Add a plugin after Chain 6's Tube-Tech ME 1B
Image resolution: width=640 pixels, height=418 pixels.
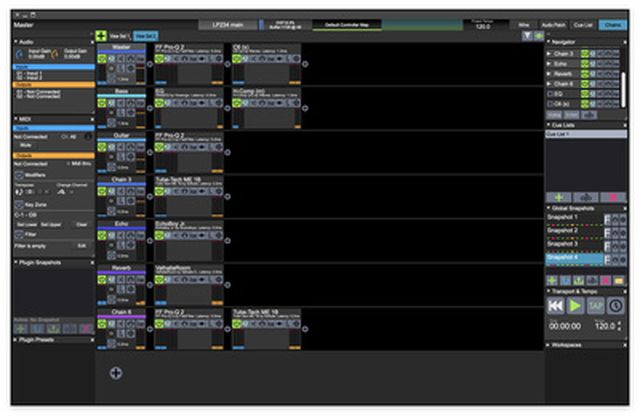[x=305, y=329]
